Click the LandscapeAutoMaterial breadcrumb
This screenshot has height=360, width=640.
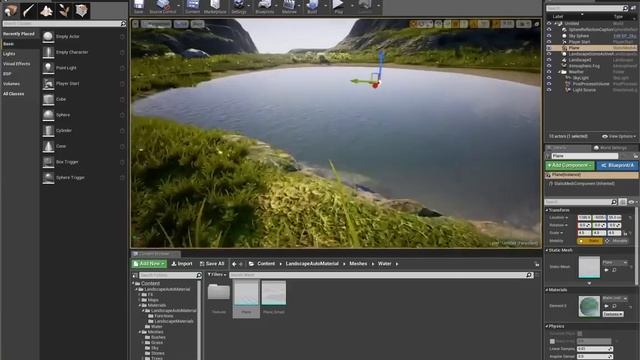[312, 264]
